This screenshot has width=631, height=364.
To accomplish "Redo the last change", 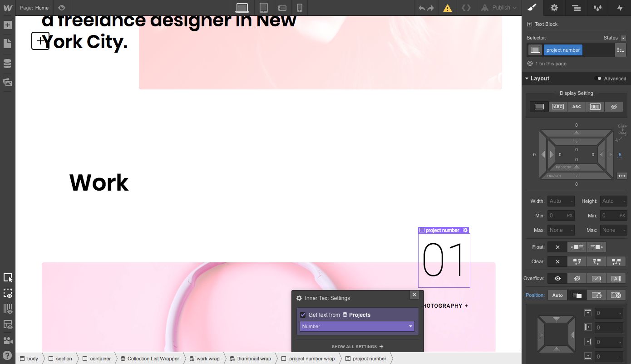I will (x=431, y=8).
